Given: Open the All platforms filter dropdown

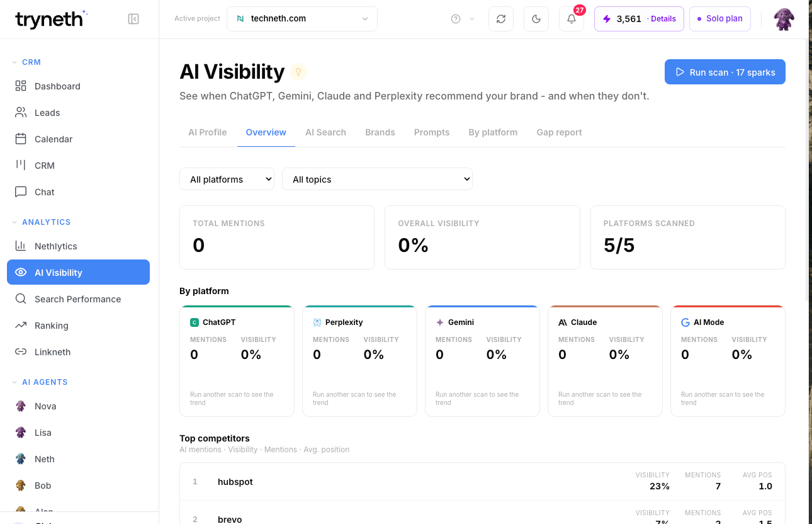Looking at the screenshot, I should point(227,179).
